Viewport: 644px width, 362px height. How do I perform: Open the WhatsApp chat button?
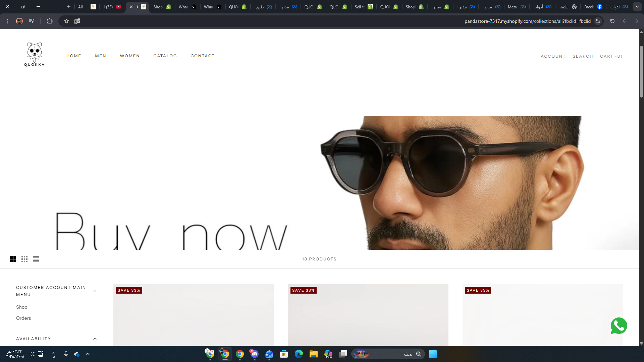tap(619, 326)
